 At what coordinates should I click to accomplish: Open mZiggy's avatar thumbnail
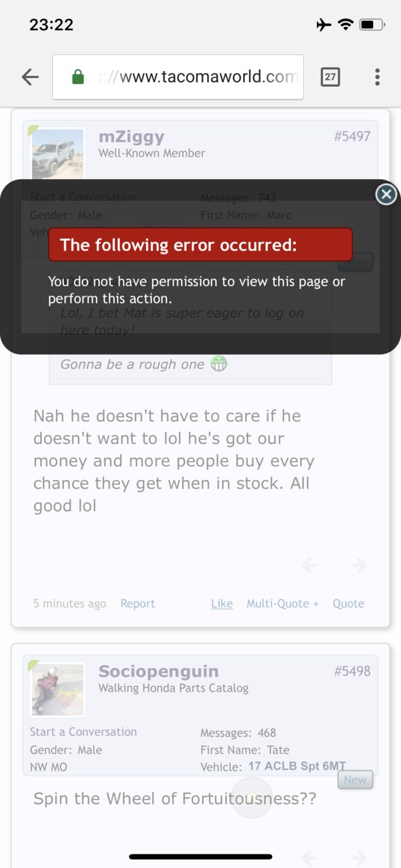(x=58, y=155)
